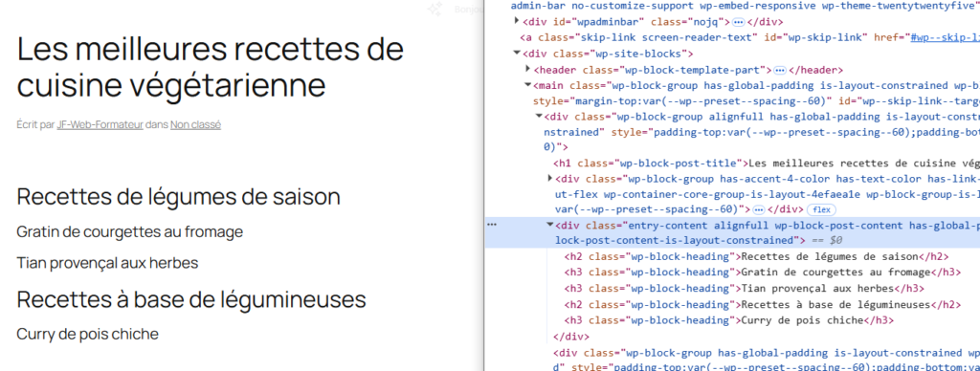Open the actions menu dots beside the selected row
980x371 pixels.
492,224
